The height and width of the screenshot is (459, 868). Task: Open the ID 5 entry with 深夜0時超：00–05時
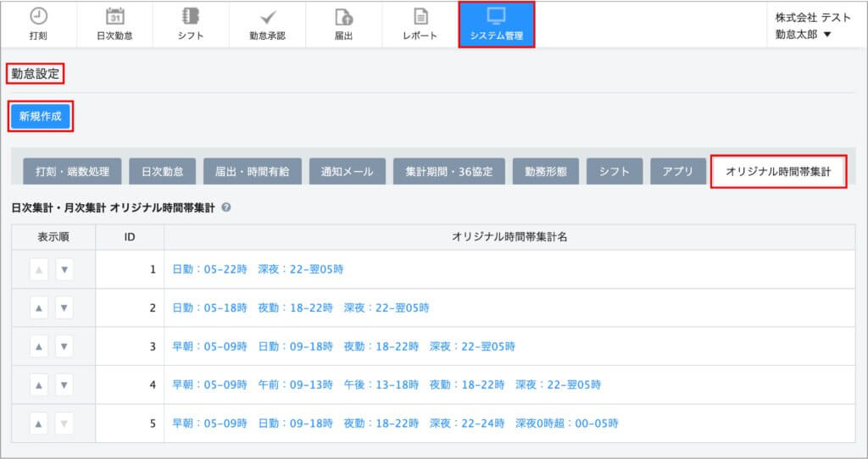[395, 423]
